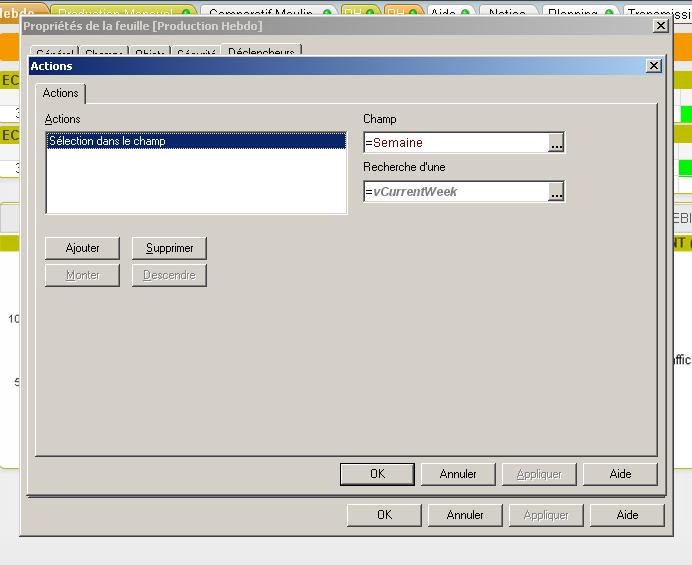Viewport: 692px width, 565px height.
Task: Click Aide in the Propriétés de la feuille window
Action: pos(627,515)
